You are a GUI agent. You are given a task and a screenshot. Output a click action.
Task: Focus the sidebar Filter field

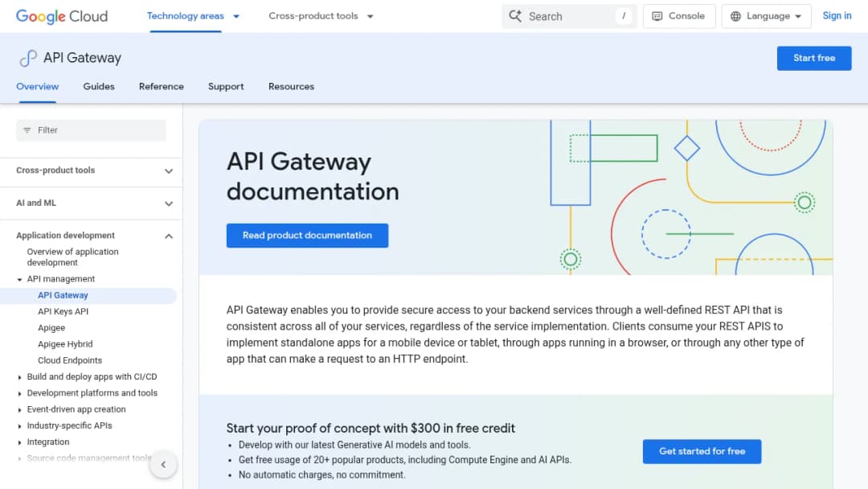(91, 130)
